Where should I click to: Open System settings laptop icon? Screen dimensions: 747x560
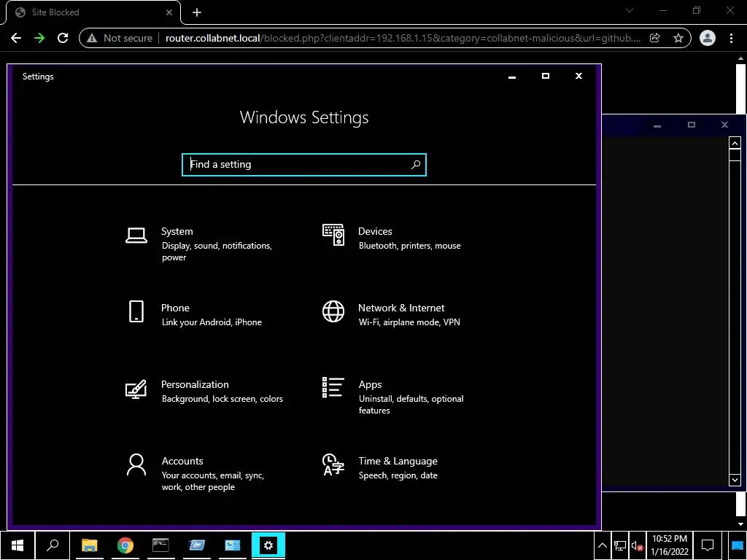pyautogui.click(x=136, y=236)
